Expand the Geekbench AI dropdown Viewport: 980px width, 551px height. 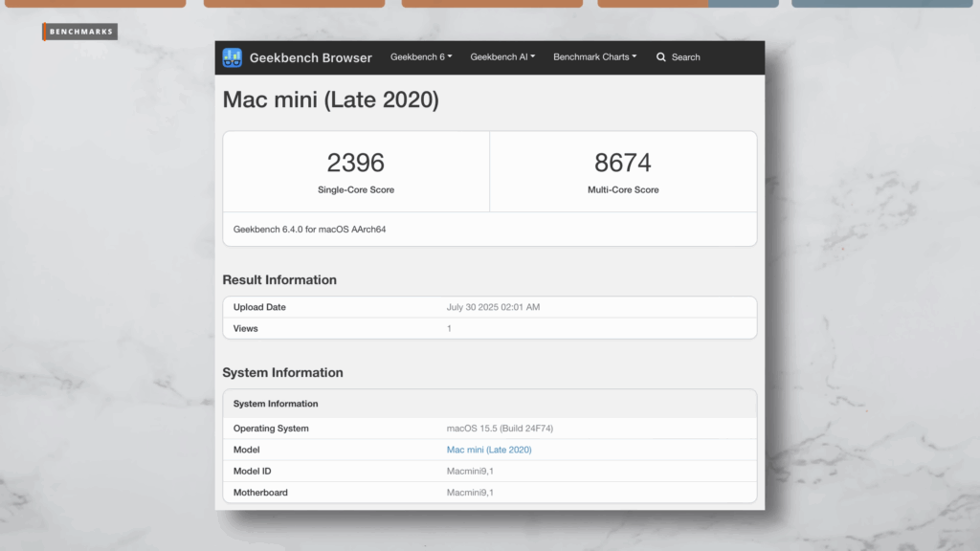tap(502, 57)
